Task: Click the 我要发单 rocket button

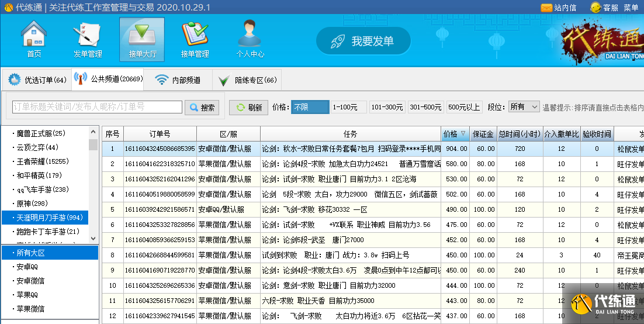Action: [x=363, y=42]
